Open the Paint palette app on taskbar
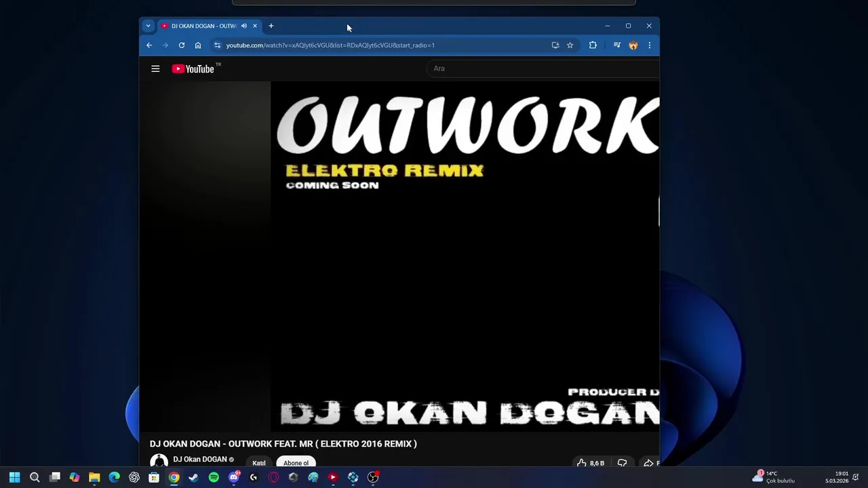The width and height of the screenshot is (868, 488). [x=313, y=477]
